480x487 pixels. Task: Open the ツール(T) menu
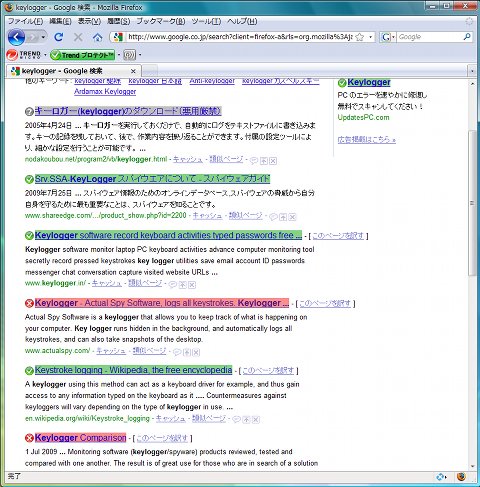[206, 21]
